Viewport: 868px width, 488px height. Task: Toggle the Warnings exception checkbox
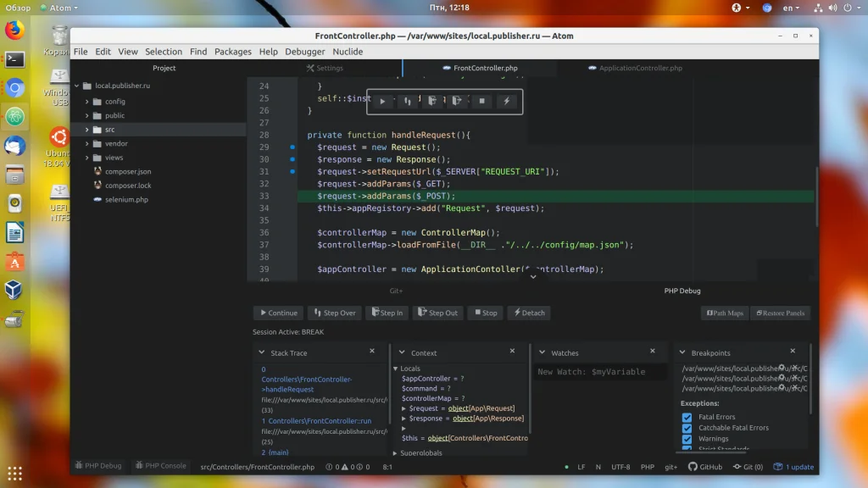687,439
